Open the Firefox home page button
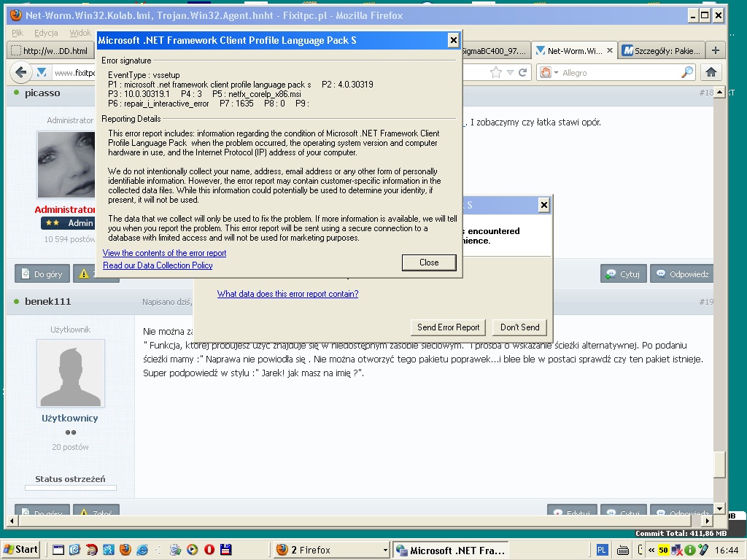The image size is (747, 560). click(x=711, y=72)
